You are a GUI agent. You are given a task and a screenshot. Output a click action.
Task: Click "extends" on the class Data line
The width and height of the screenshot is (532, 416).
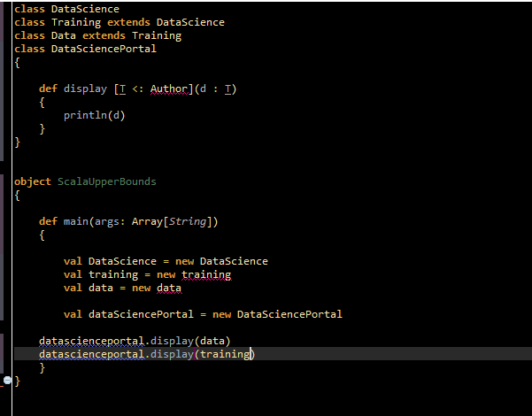[x=104, y=35]
